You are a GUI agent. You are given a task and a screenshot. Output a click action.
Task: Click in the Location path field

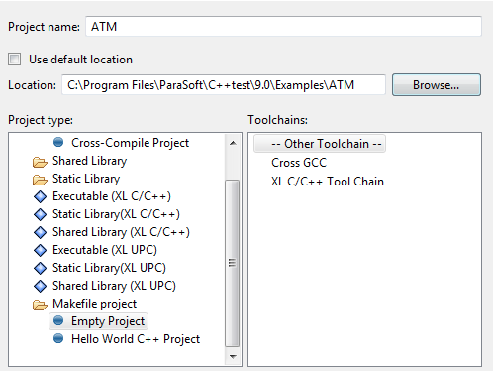pos(223,85)
